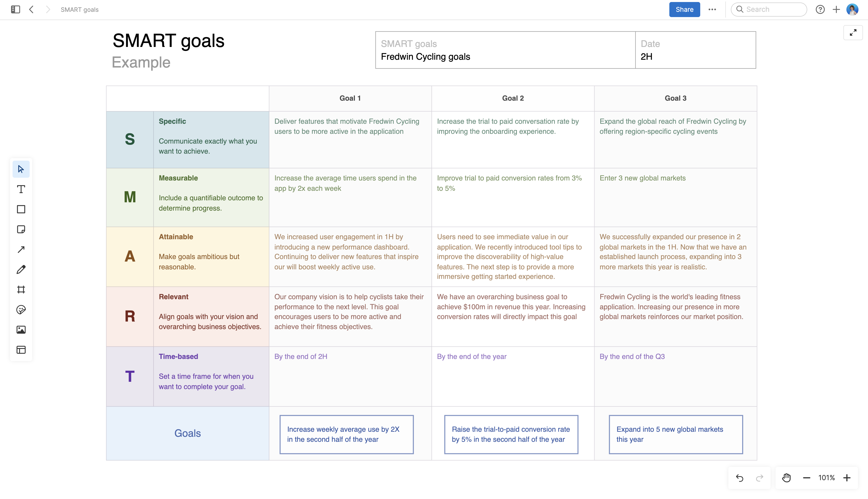Select the Text tool
The height and width of the screenshot is (499, 868).
click(21, 189)
